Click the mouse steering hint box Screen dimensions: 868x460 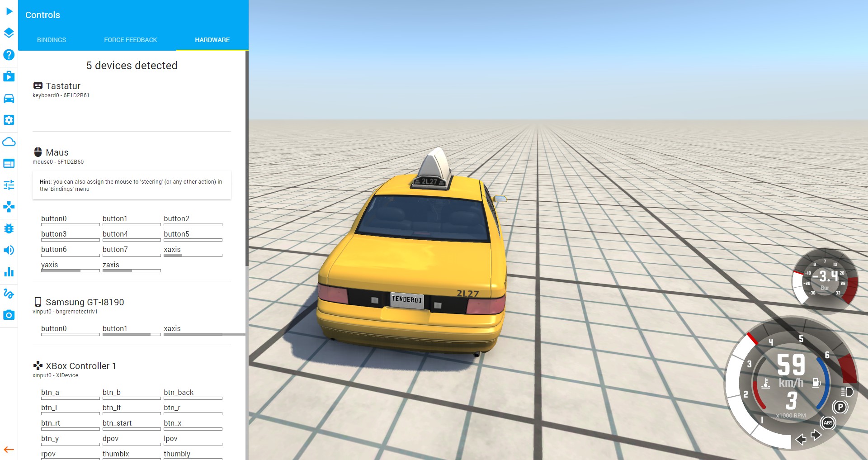point(132,185)
